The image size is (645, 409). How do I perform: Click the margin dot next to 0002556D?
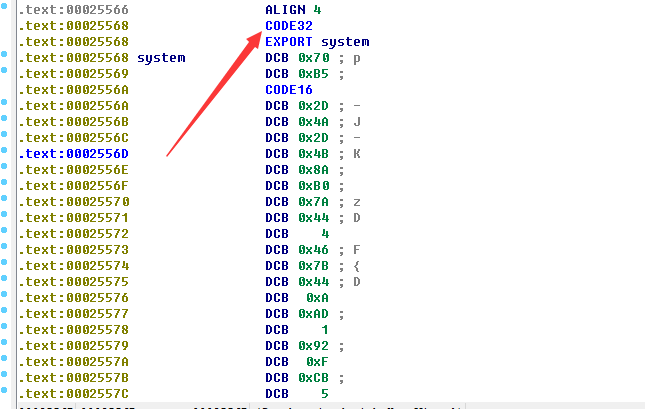[x=5, y=153]
